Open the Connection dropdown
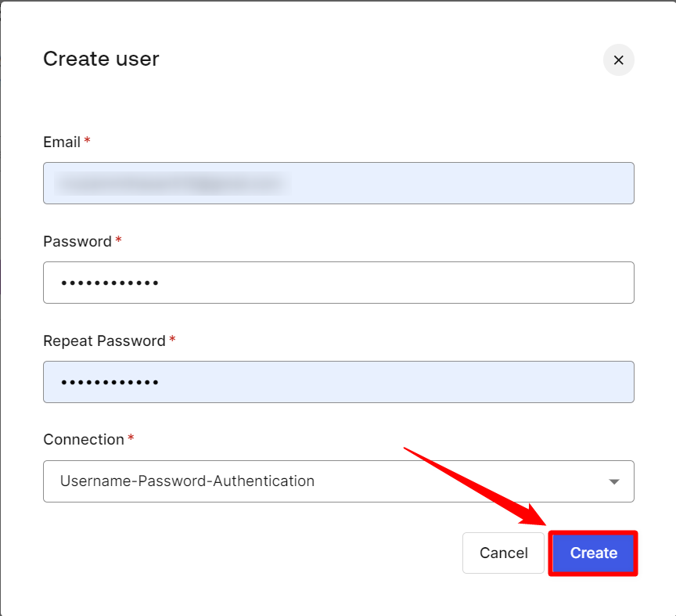This screenshot has width=676, height=616. (x=338, y=481)
